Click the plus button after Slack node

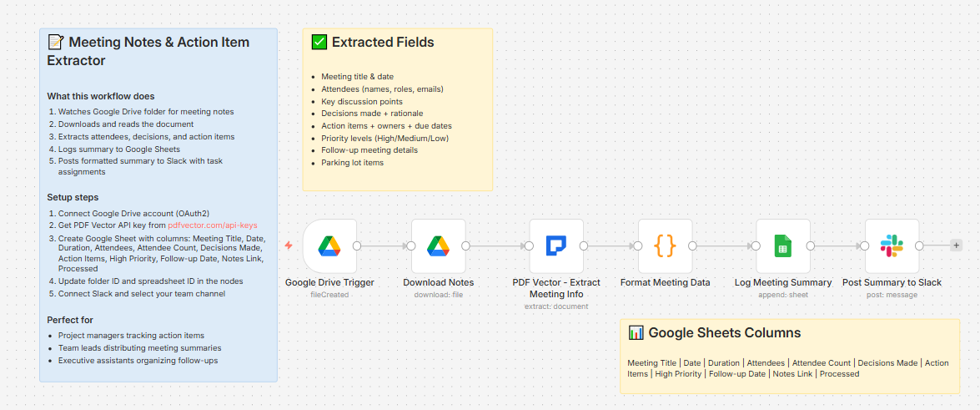tap(956, 245)
